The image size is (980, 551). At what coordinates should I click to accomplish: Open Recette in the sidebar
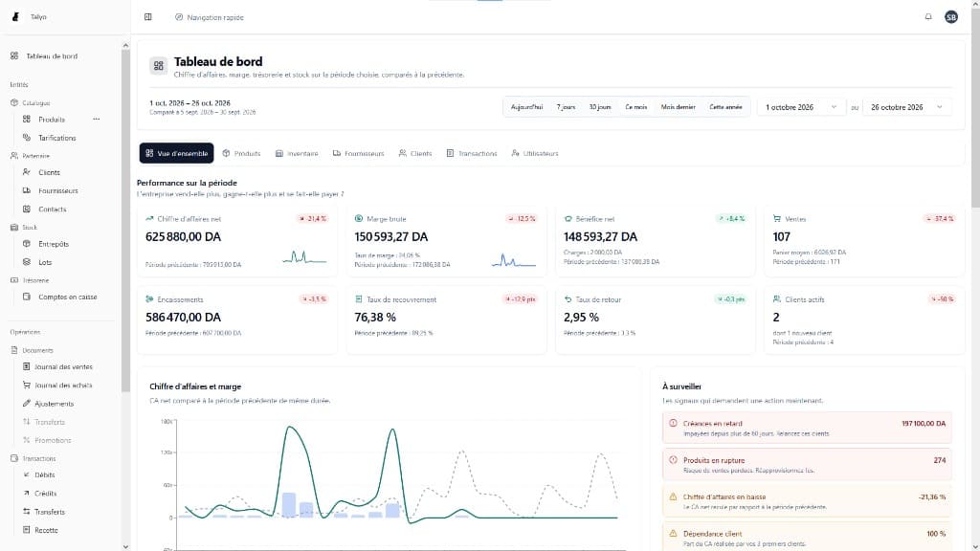point(46,530)
